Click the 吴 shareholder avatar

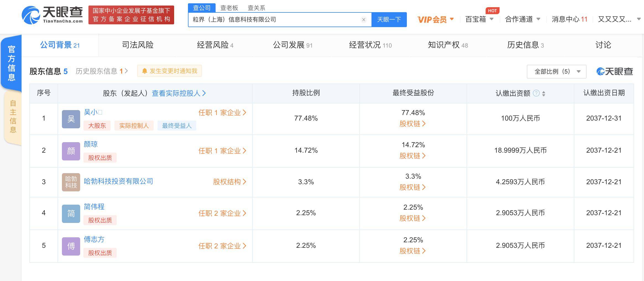click(x=71, y=119)
